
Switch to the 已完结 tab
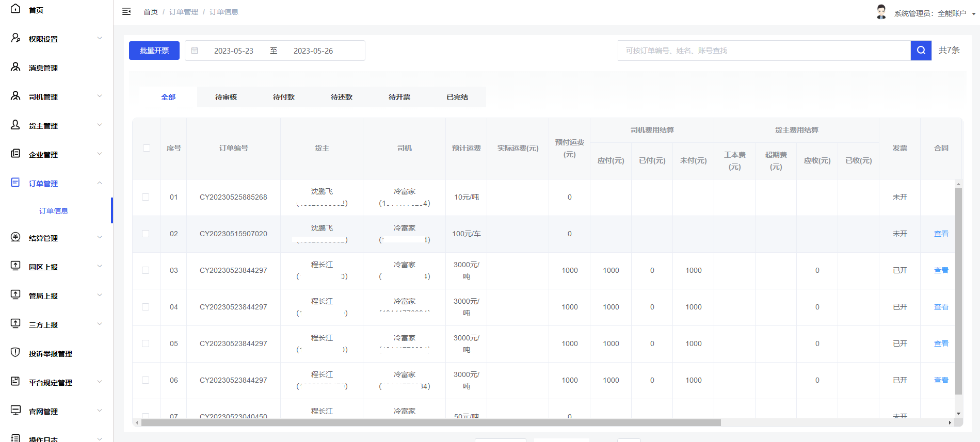pyautogui.click(x=457, y=97)
